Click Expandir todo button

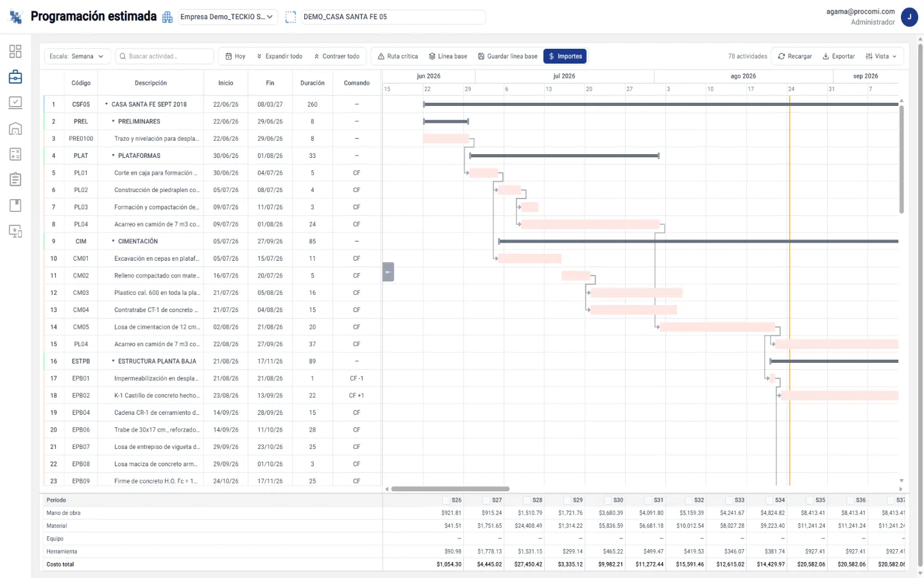pyautogui.click(x=279, y=57)
